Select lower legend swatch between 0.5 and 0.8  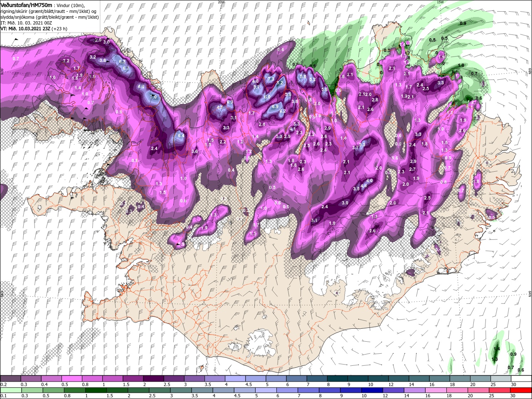(x=53, y=390)
